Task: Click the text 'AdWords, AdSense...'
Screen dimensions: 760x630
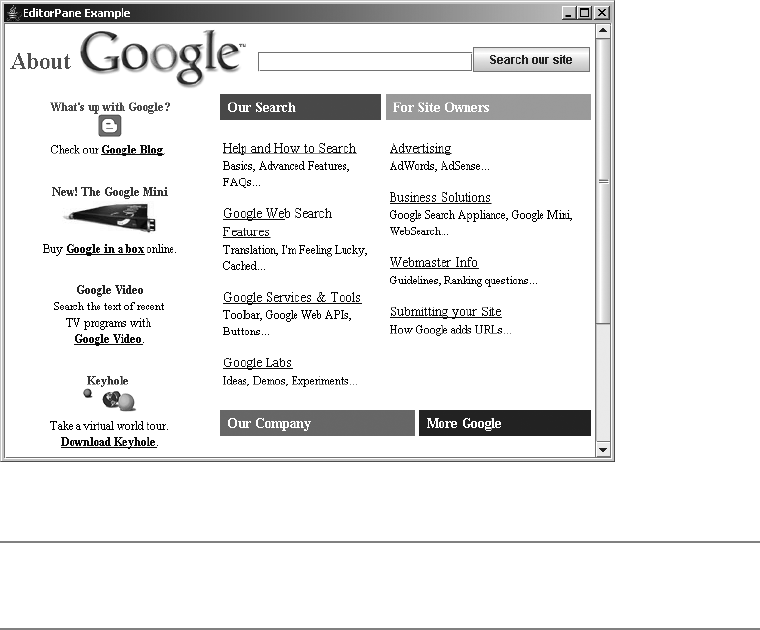Action: [x=440, y=166]
